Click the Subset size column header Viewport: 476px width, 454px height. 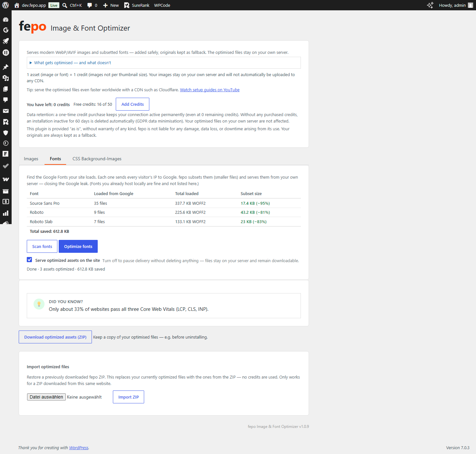(251, 193)
